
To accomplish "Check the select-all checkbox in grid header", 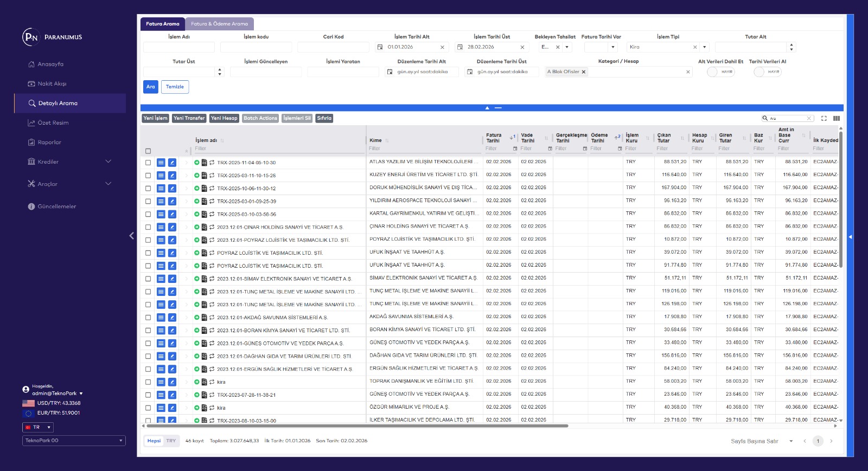I will [148, 151].
